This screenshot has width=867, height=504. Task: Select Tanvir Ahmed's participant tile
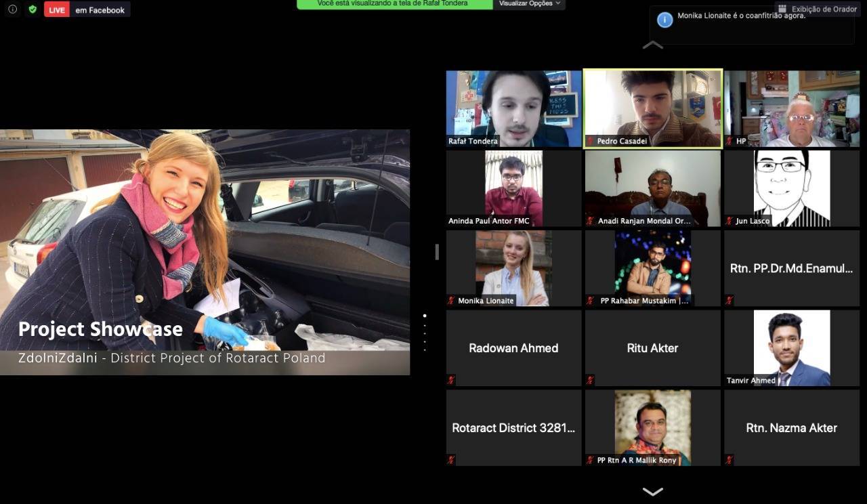791,348
